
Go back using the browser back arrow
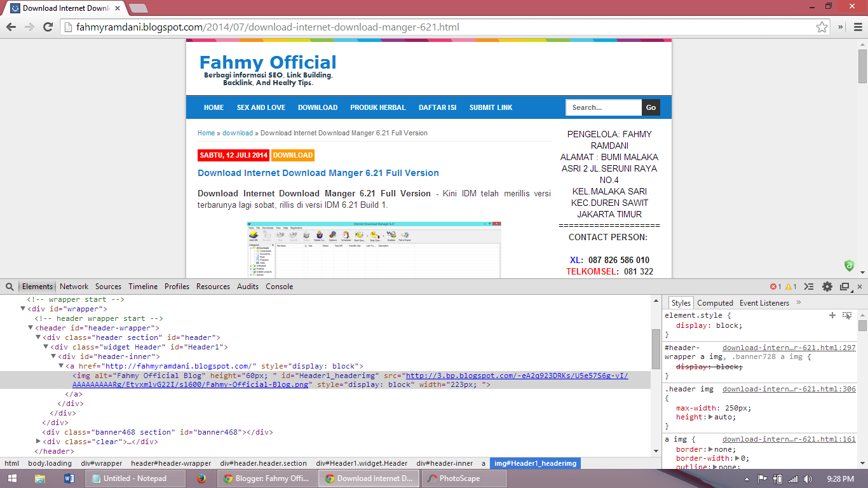(11, 27)
